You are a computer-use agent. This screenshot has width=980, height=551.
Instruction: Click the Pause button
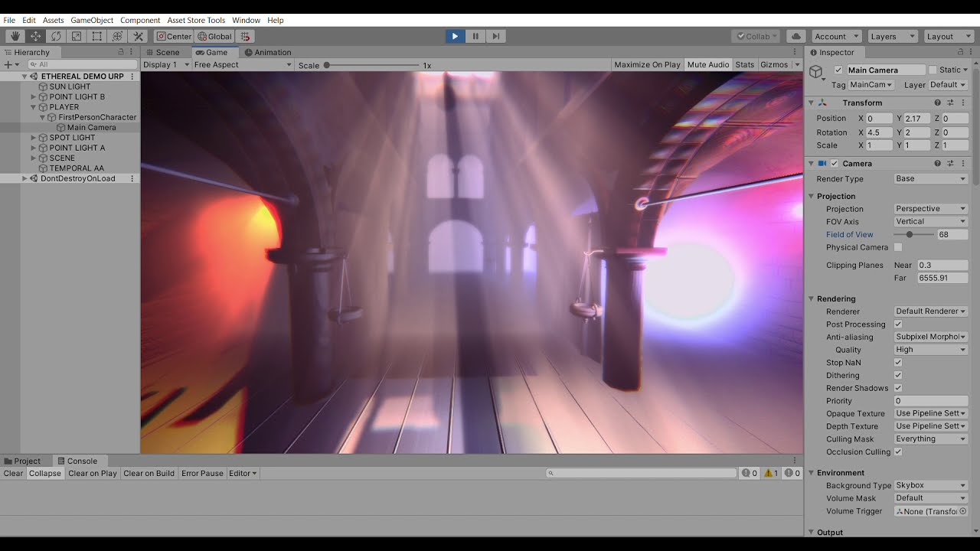pos(475,36)
